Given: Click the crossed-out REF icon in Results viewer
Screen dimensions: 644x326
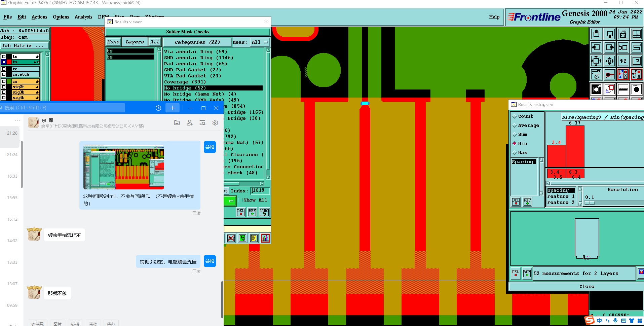Looking at the screenshot, I should pyautogui.click(x=231, y=238).
